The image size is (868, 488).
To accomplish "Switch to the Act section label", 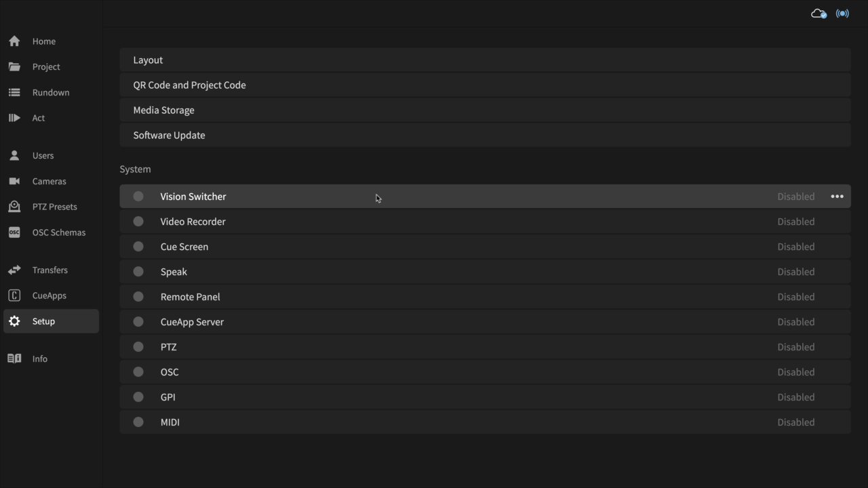I will [x=39, y=118].
